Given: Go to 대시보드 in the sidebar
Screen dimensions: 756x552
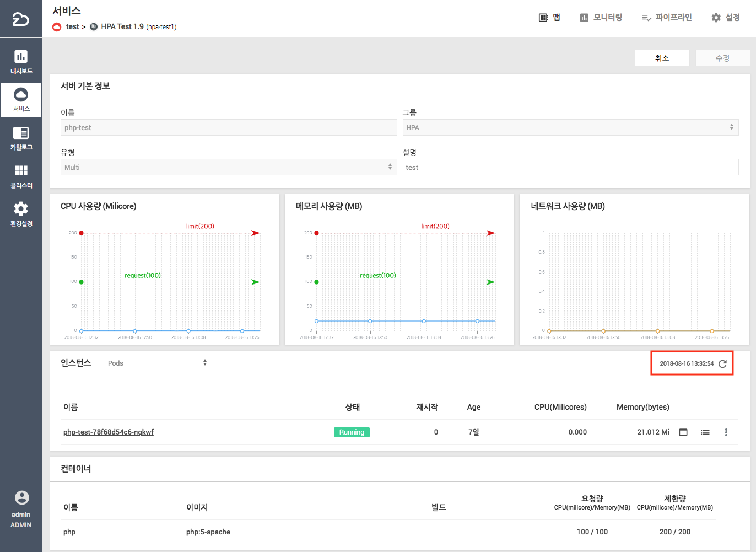Looking at the screenshot, I should [21, 62].
